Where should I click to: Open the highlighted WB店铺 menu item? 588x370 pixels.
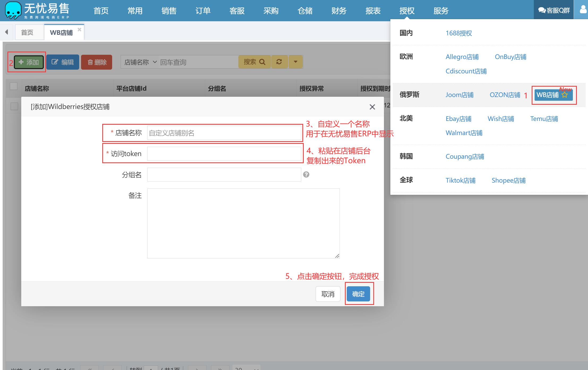coord(553,95)
